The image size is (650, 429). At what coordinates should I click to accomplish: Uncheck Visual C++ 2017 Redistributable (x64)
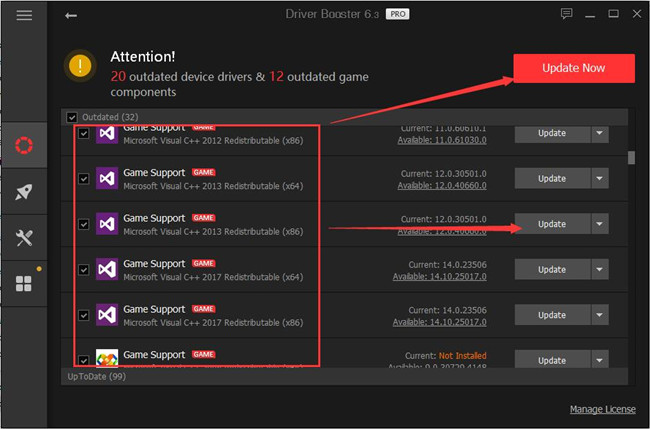click(84, 270)
